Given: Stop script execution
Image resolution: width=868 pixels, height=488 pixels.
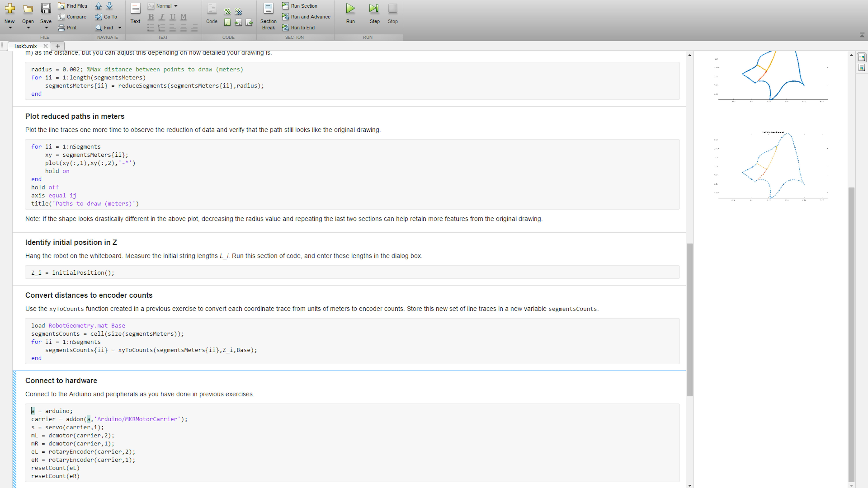Looking at the screenshot, I should [393, 13].
